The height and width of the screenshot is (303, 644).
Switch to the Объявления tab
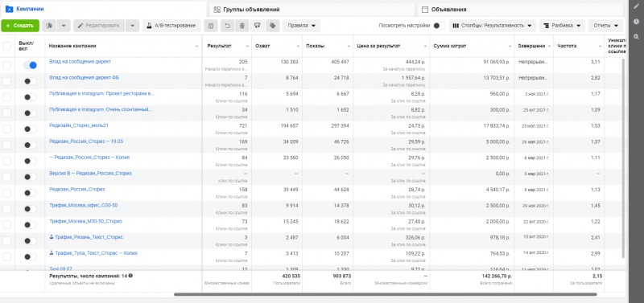pos(520,9)
